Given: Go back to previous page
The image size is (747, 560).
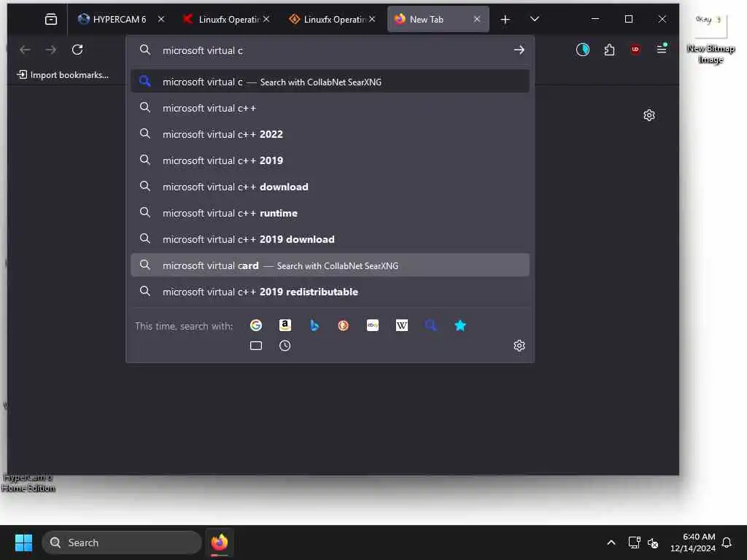Looking at the screenshot, I should [25, 50].
